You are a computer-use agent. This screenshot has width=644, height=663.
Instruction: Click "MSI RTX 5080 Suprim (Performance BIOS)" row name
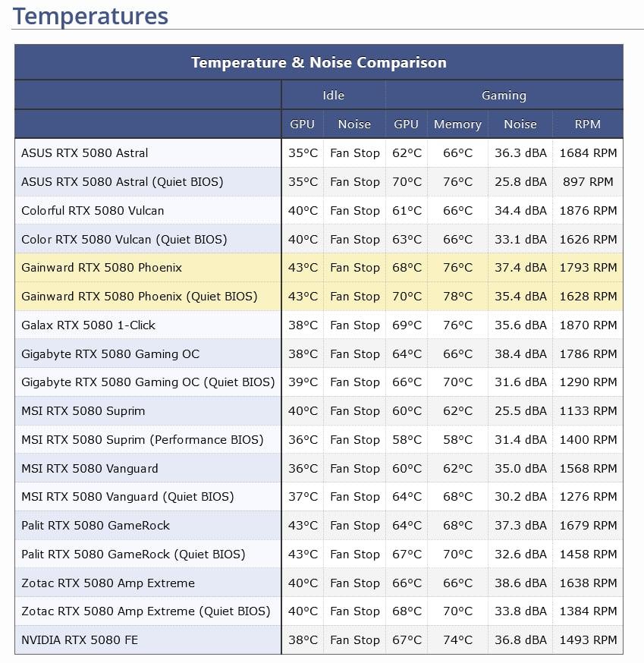click(142, 440)
